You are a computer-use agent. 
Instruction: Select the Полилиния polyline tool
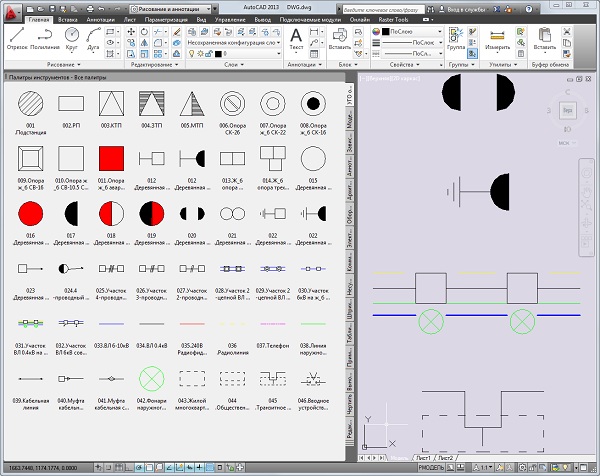pyautogui.click(x=43, y=36)
